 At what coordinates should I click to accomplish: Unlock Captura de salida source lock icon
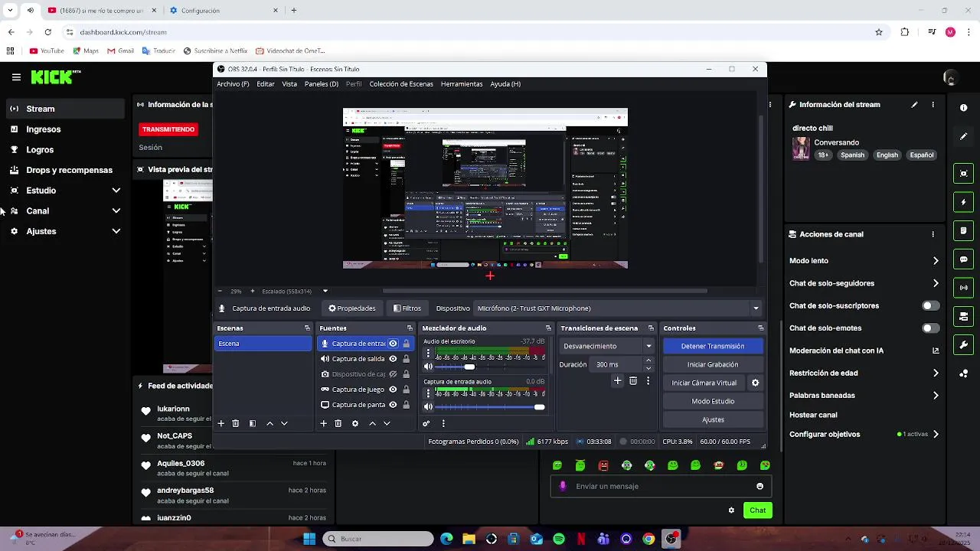click(407, 359)
